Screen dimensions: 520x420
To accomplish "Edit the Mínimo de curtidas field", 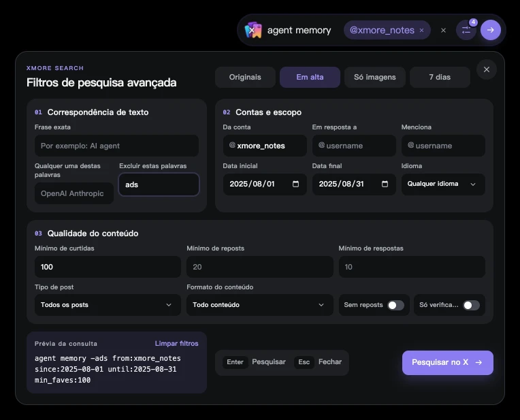I will click(x=108, y=267).
